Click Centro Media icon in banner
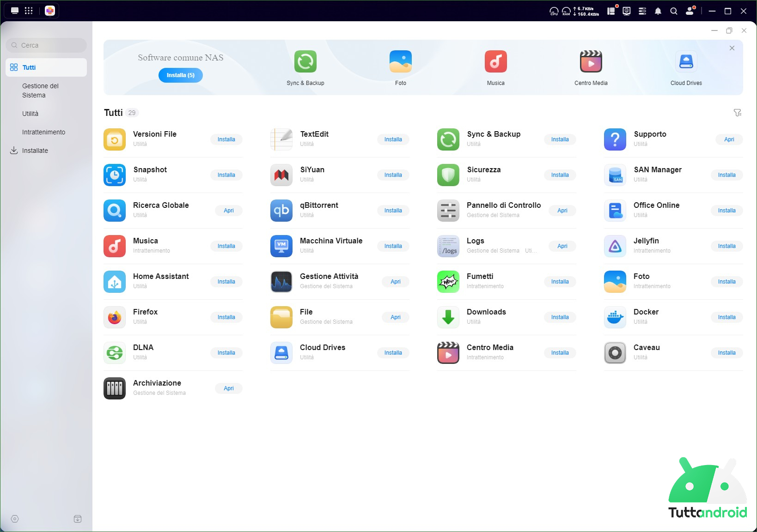 point(591,61)
